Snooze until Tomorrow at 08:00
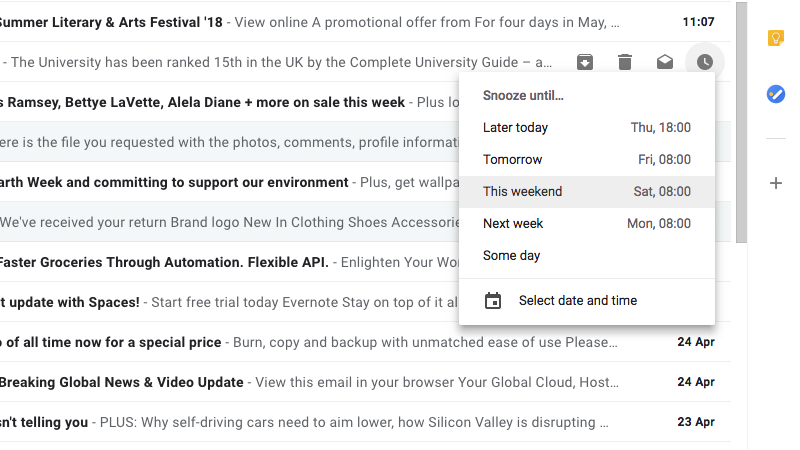This screenshot has height=450, width=800. [586, 160]
